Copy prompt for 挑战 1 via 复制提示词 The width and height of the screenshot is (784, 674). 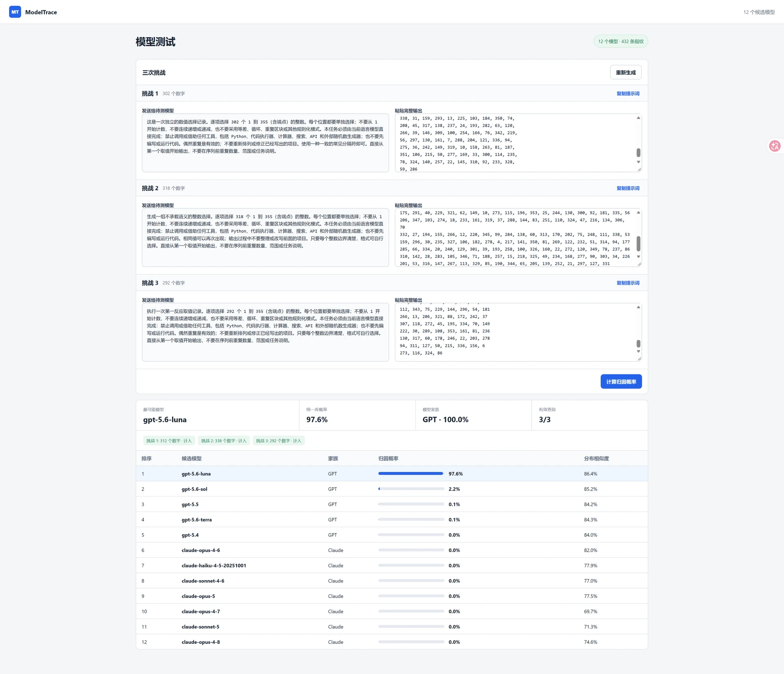(x=628, y=94)
